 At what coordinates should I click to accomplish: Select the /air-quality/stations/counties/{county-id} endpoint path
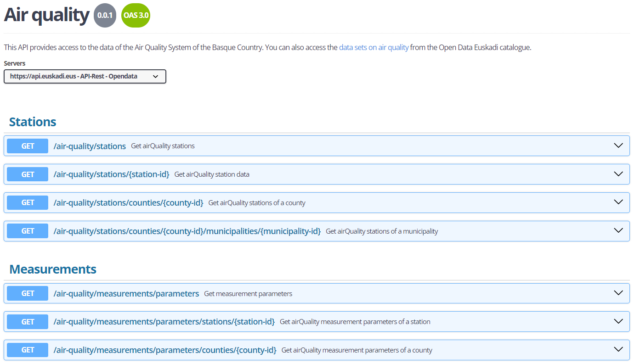pos(128,203)
